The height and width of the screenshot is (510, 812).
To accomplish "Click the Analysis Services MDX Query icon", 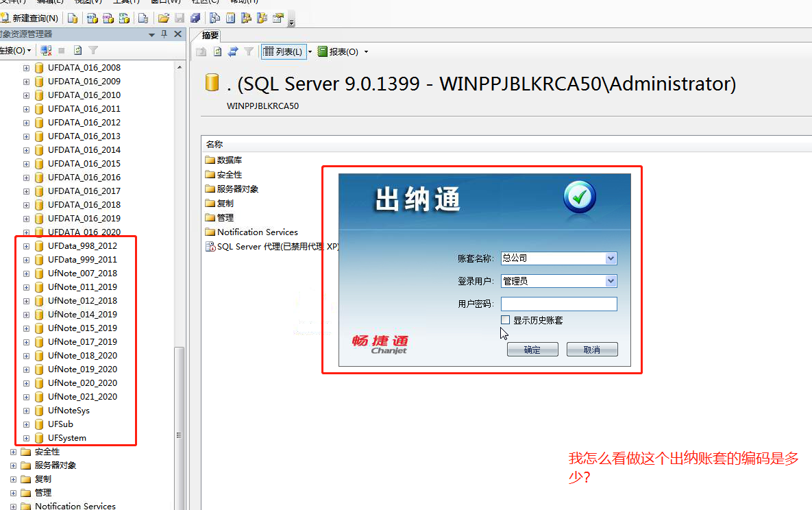I will click(x=93, y=18).
